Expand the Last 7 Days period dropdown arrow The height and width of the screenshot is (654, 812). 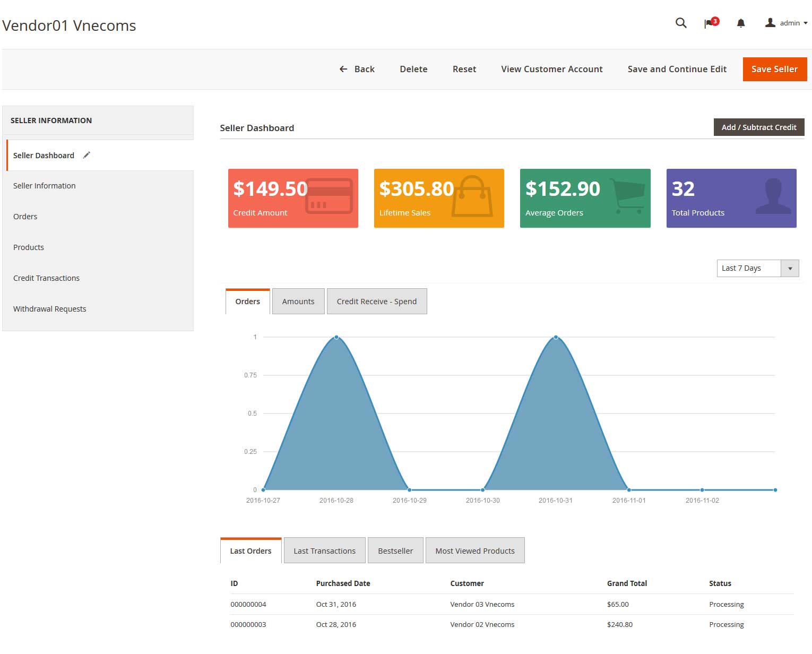790,268
